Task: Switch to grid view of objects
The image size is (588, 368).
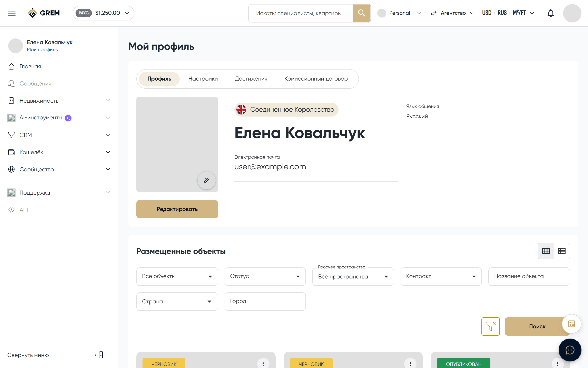Action: [546, 251]
